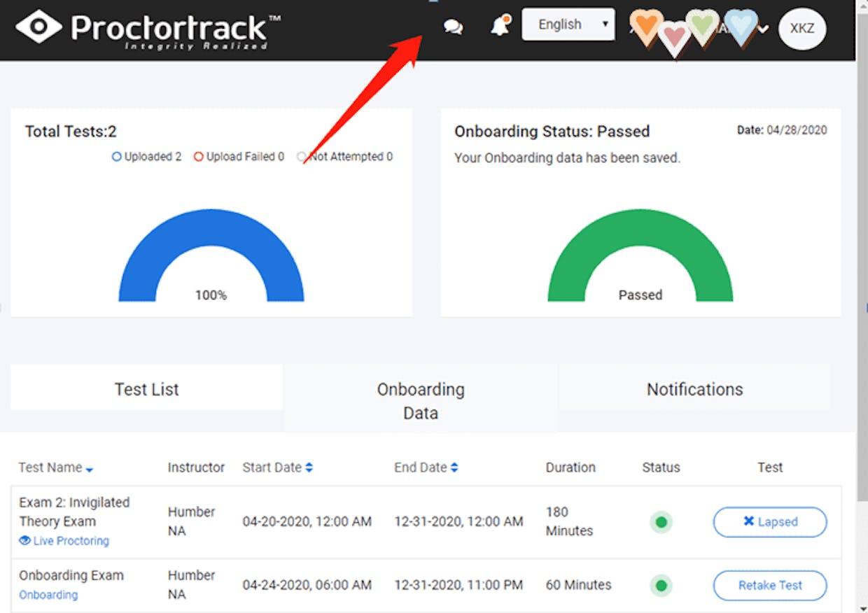Viewport: 868px width, 613px height.
Task: Toggle Uploaded 2 legend item
Action: tap(147, 157)
